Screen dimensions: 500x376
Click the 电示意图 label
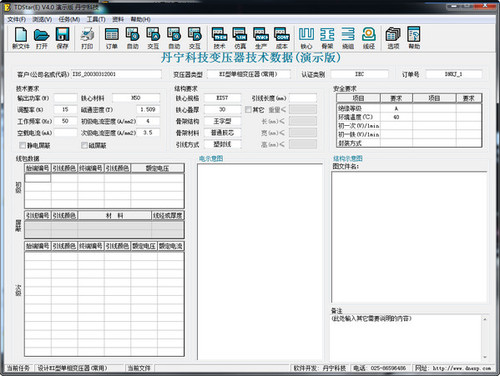211,159
